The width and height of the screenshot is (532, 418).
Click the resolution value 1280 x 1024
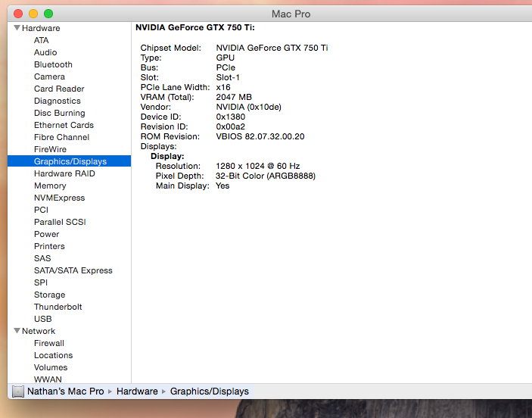pos(257,166)
